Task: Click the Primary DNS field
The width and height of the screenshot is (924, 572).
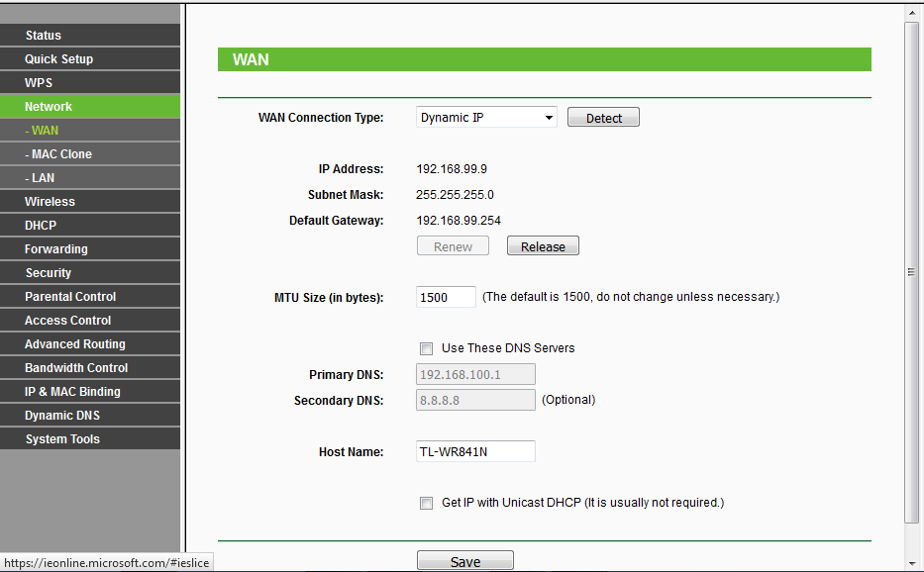Action: pyautogui.click(x=475, y=374)
